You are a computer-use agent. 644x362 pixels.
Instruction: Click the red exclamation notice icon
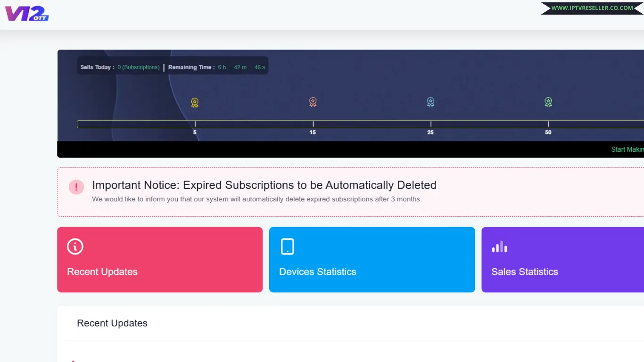tap(76, 187)
